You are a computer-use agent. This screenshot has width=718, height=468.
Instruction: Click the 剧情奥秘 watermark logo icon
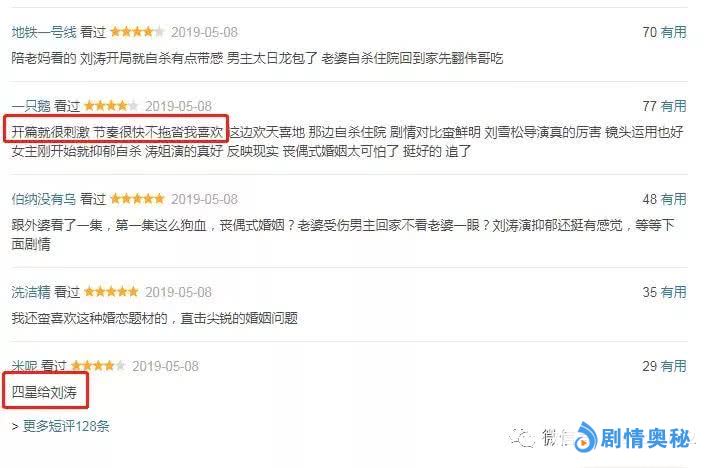click(x=586, y=437)
